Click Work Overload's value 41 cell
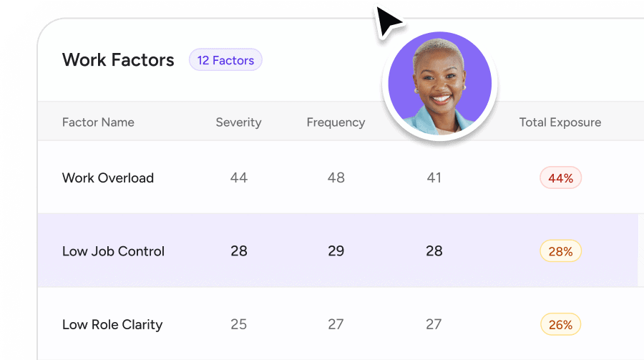Image resolution: width=644 pixels, height=360 pixels. click(434, 178)
